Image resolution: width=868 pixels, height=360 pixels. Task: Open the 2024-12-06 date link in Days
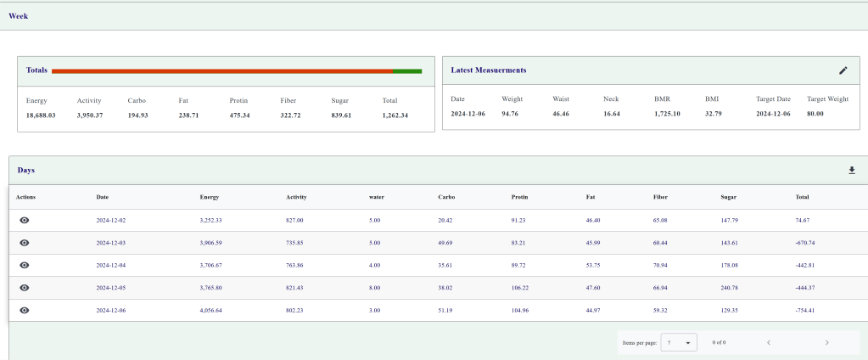point(110,310)
